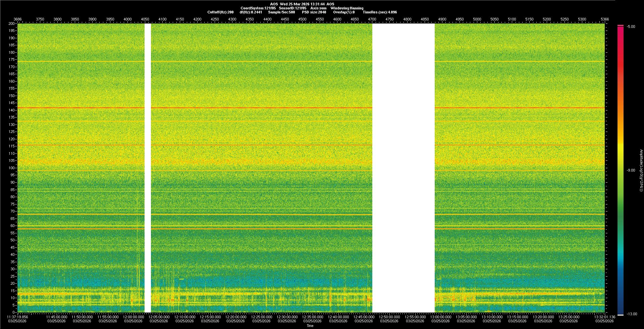Click the 4700 tick label on top axis
Screen dimensions: 644x329
pyautogui.click(x=372, y=19)
